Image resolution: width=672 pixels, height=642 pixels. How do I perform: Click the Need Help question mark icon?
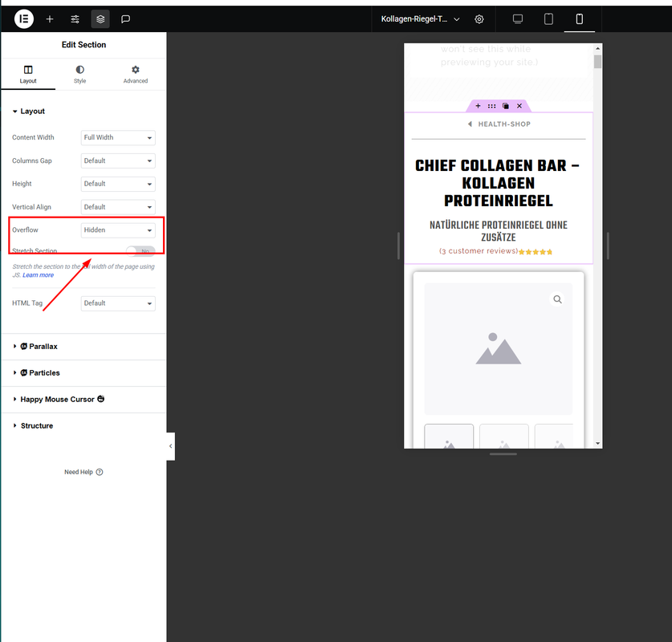click(100, 472)
